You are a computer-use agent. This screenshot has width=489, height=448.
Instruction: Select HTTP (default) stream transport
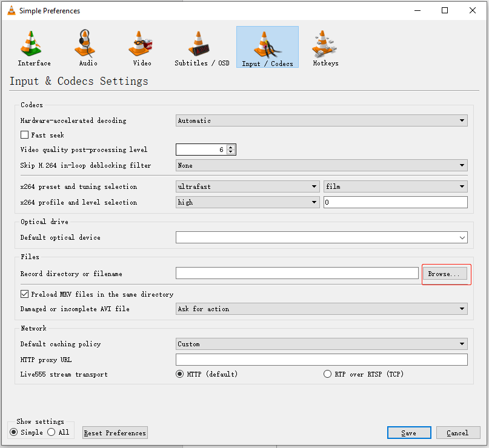point(179,374)
